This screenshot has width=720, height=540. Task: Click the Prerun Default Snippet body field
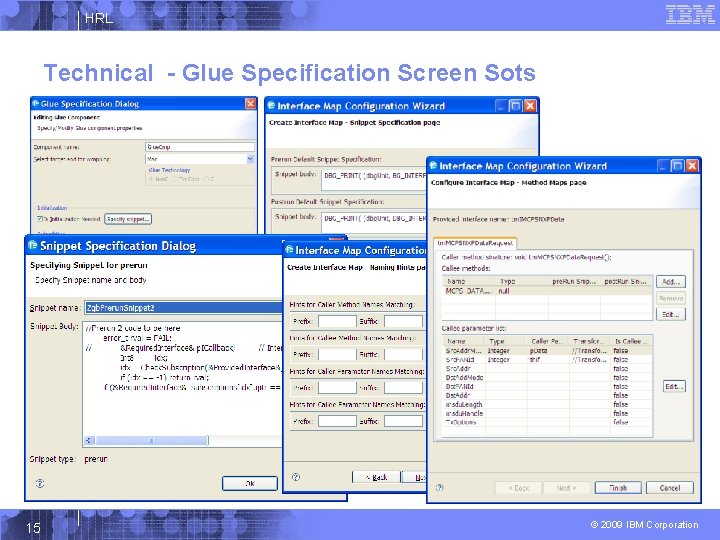coord(374,179)
